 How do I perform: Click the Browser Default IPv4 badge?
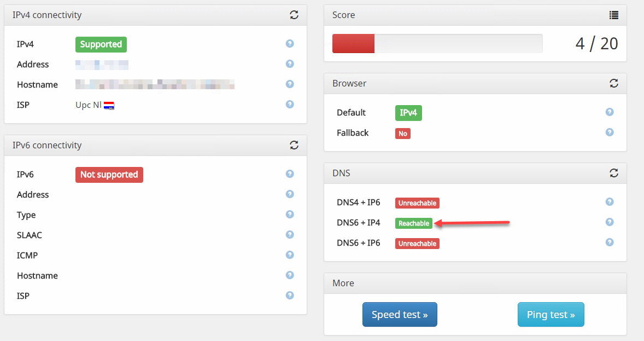(408, 113)
